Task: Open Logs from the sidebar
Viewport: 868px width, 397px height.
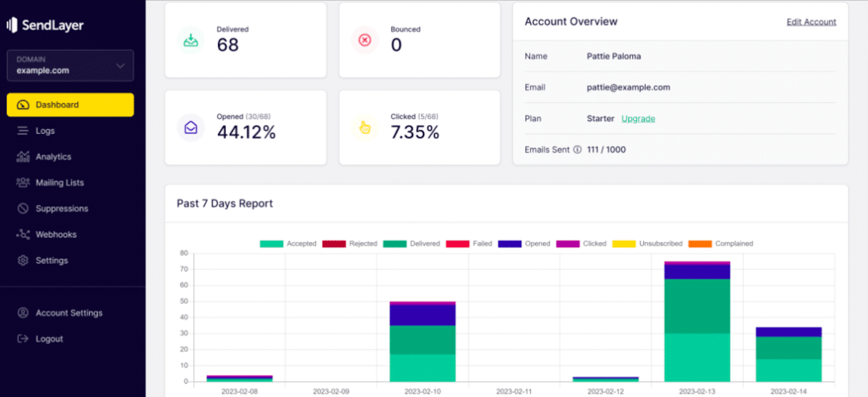Action: [45, 131]
